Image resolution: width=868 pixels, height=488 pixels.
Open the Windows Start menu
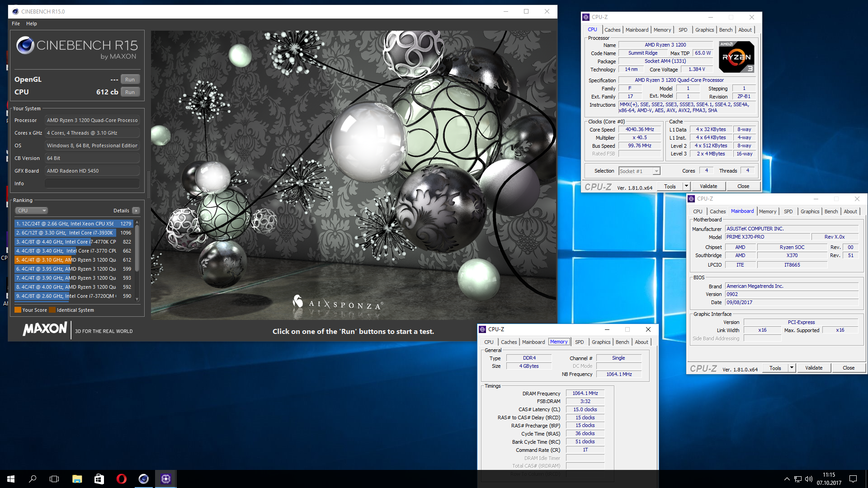(x=11, y=479)
